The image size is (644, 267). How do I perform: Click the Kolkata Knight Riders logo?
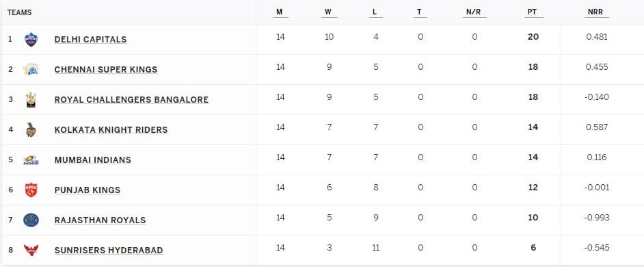tap(31, 129)
